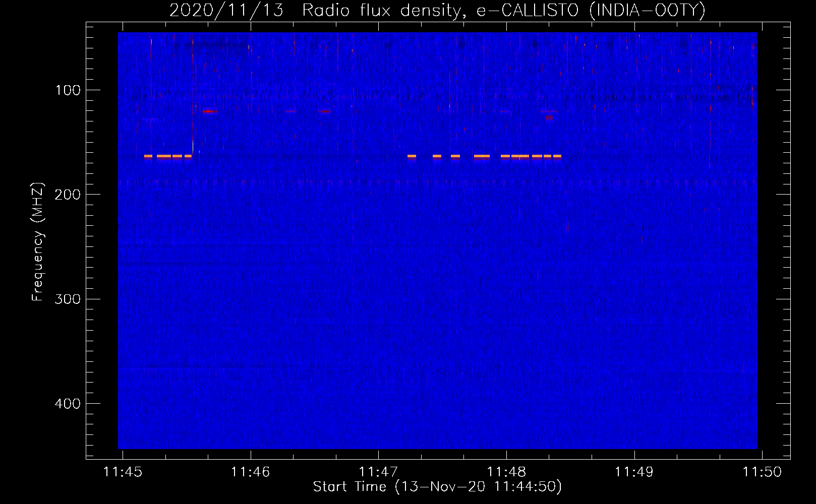Click the '100' frequency tick label

(68, 90)
